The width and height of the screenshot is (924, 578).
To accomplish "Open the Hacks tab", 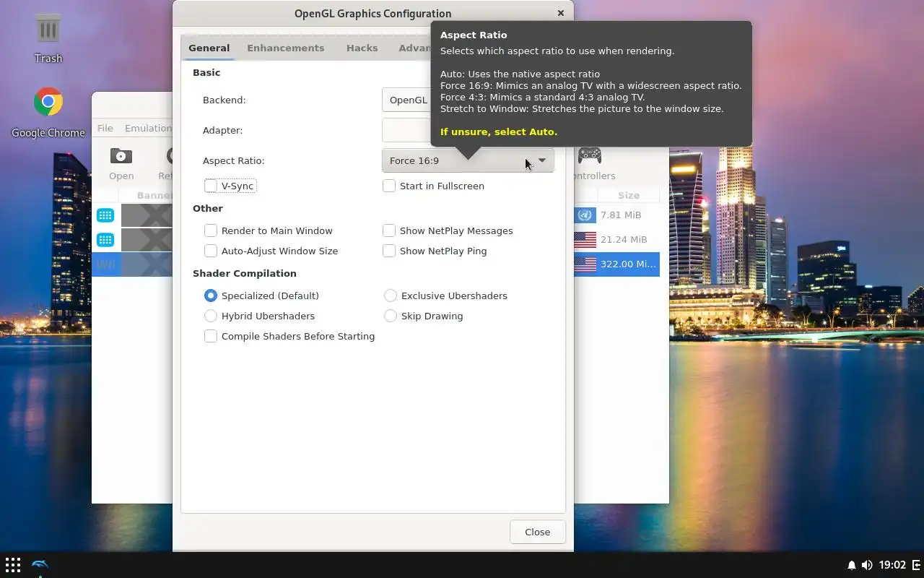I will [362, 48].
